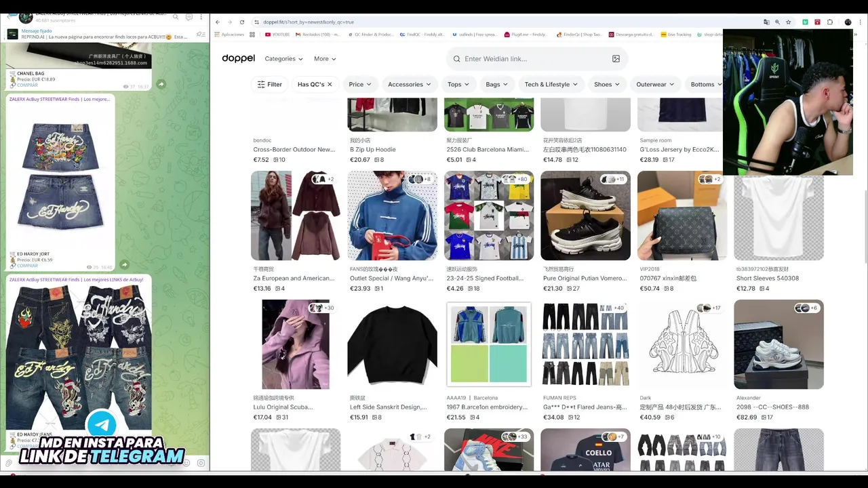The height and width of the screenshot is (488, 868).
Task: Click the +30 image badge on Lulu Scuba
Action: 323,308
